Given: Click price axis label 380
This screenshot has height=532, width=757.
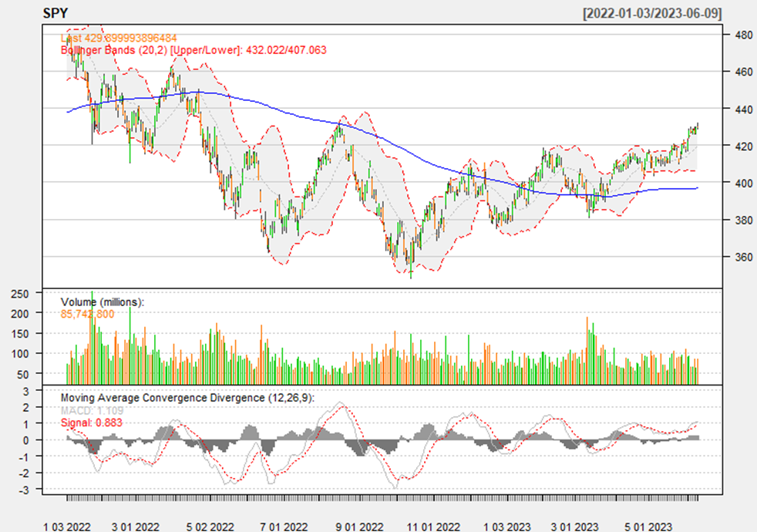Looking at the screenshot, I should coord(743,221).
